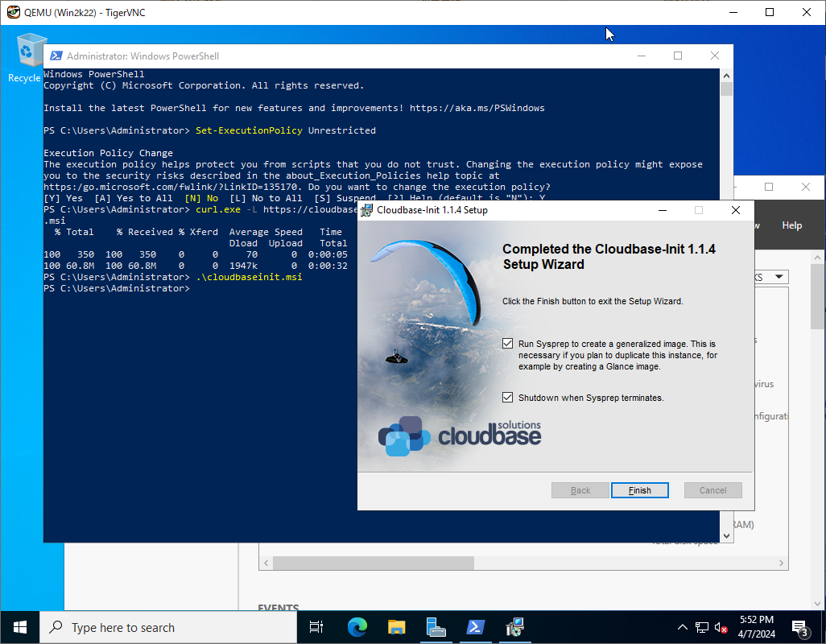Screen dimensions: 826x644
Task: Click Server Manager's vertical scrollbar down arrow
Action: (x=818, y=604)
